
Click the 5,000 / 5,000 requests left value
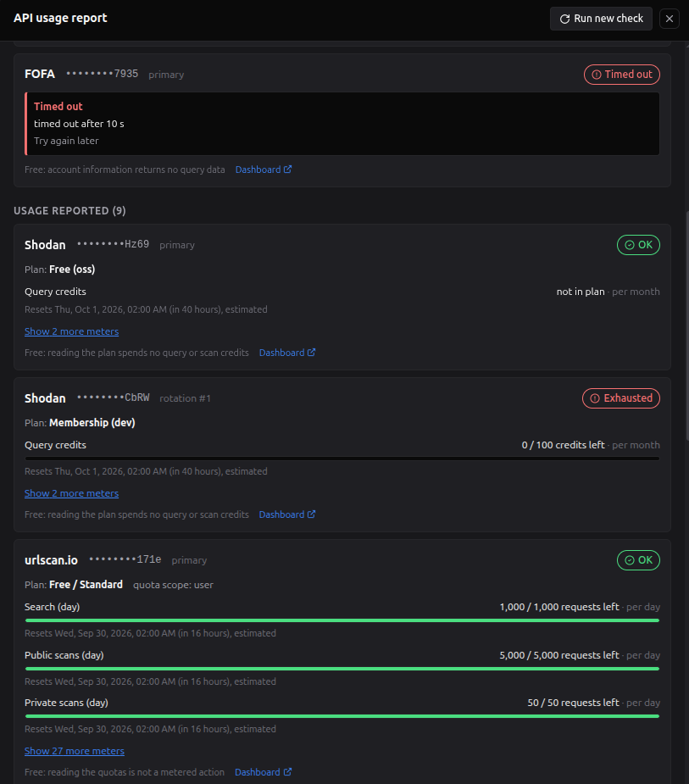click(559, 655)
